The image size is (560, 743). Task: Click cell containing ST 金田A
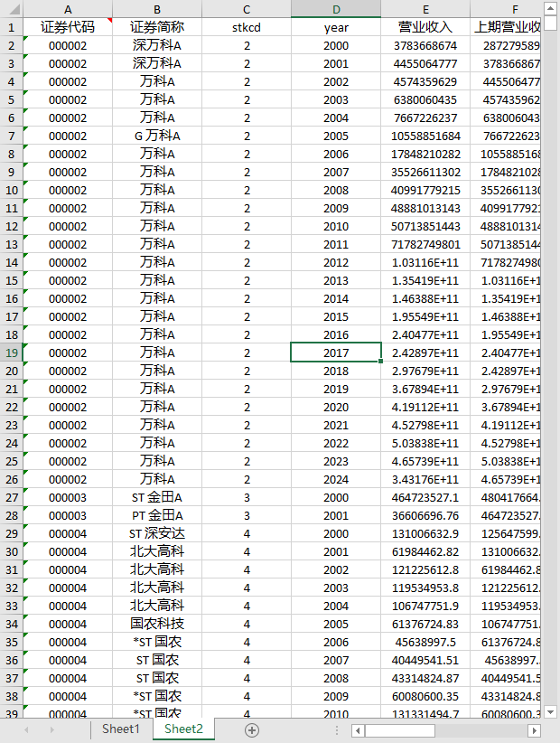coord(157,497)
